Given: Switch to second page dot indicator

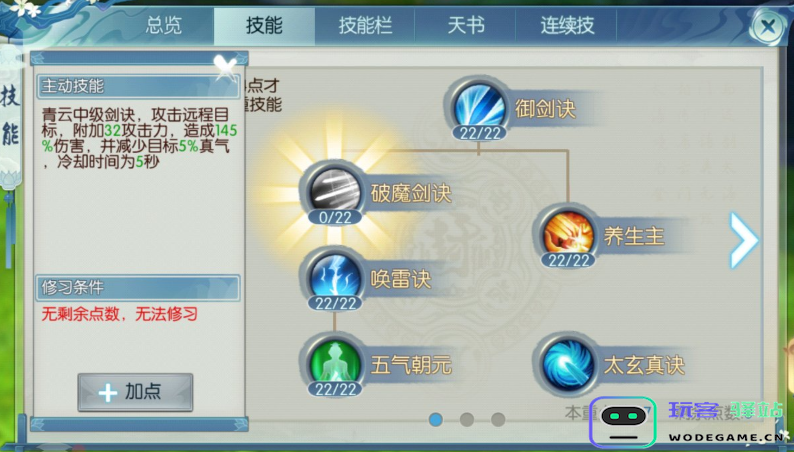Looking at the screenshot, I should (x=467, y=419).
